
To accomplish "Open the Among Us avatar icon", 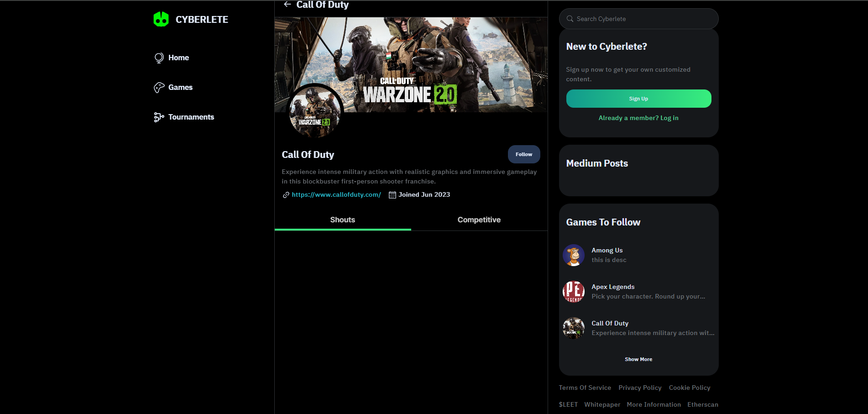I will pos(574,255).
